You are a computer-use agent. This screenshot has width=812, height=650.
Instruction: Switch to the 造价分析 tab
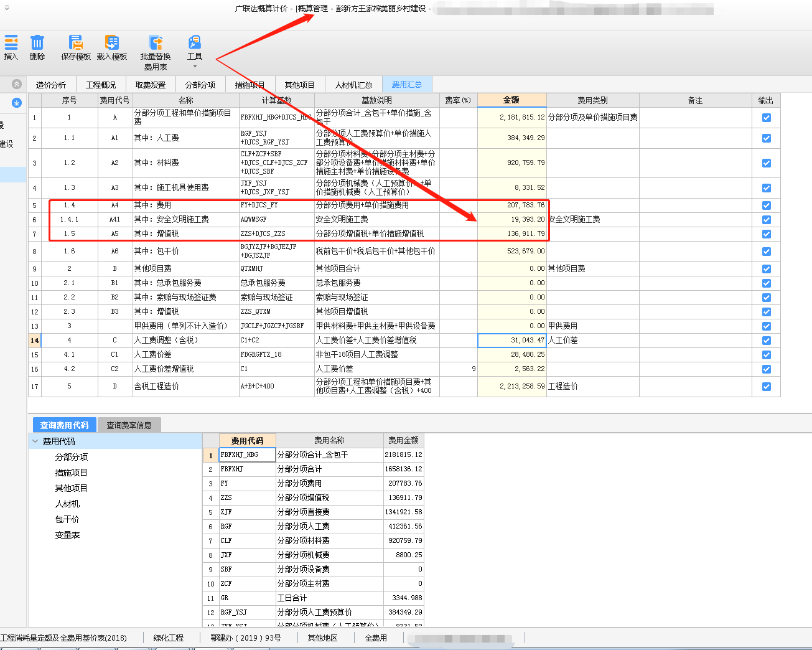51,85
